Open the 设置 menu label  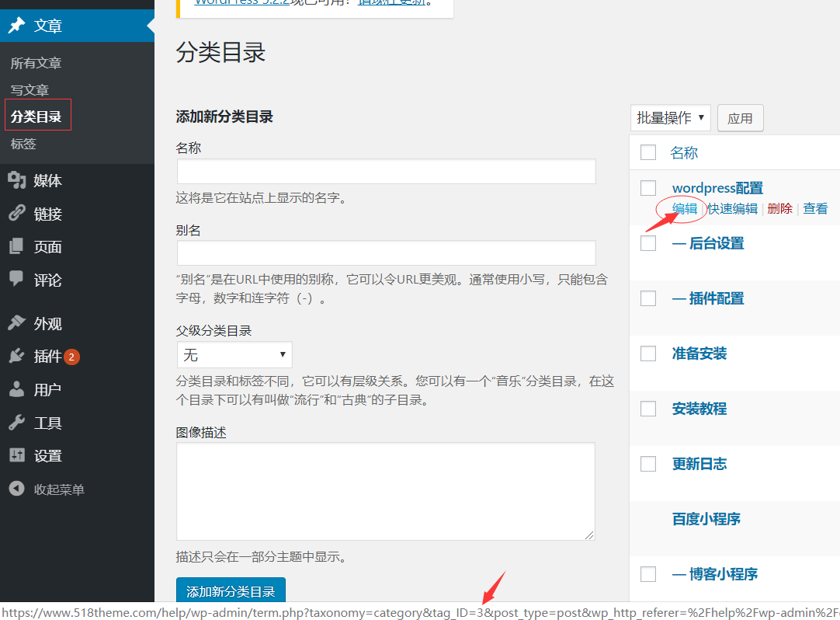coord(47,455)
